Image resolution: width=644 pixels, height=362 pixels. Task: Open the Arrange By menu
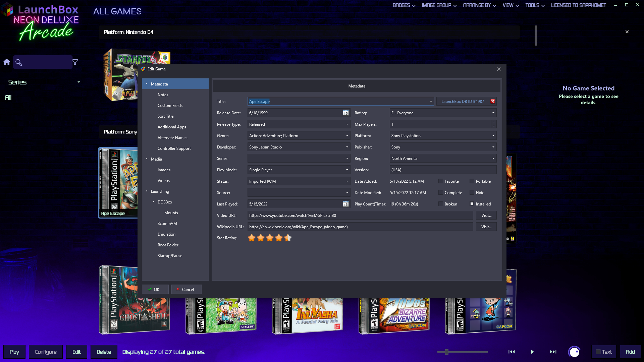[x=479, y=5]
